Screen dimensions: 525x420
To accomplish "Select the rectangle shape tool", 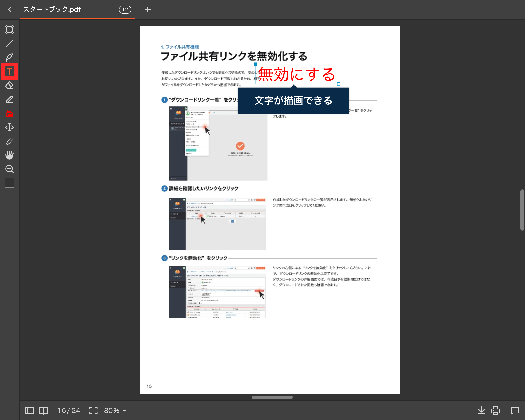I will pos(9,30).
